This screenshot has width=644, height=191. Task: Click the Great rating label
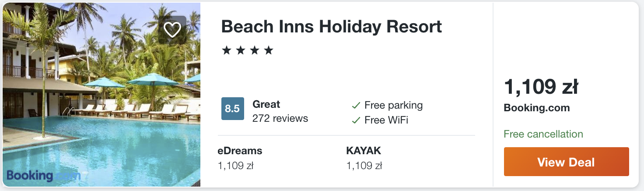(266, 104)
